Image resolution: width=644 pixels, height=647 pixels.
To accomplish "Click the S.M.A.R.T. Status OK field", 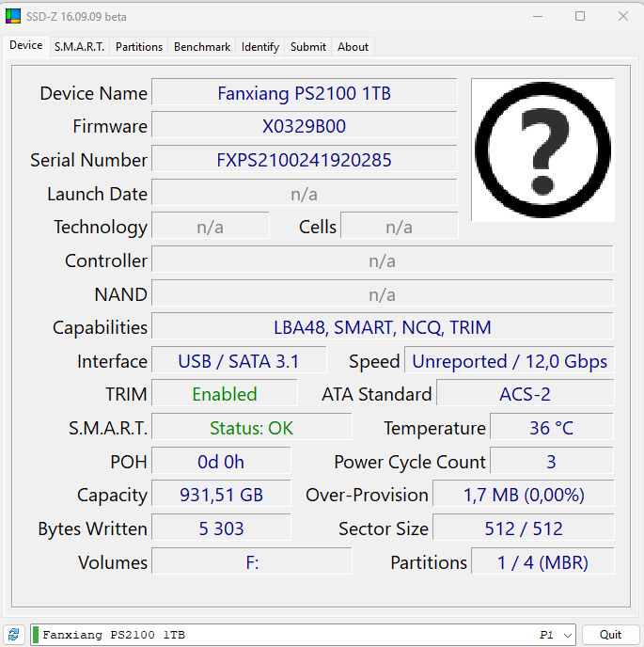I will [x=251, y=428].
